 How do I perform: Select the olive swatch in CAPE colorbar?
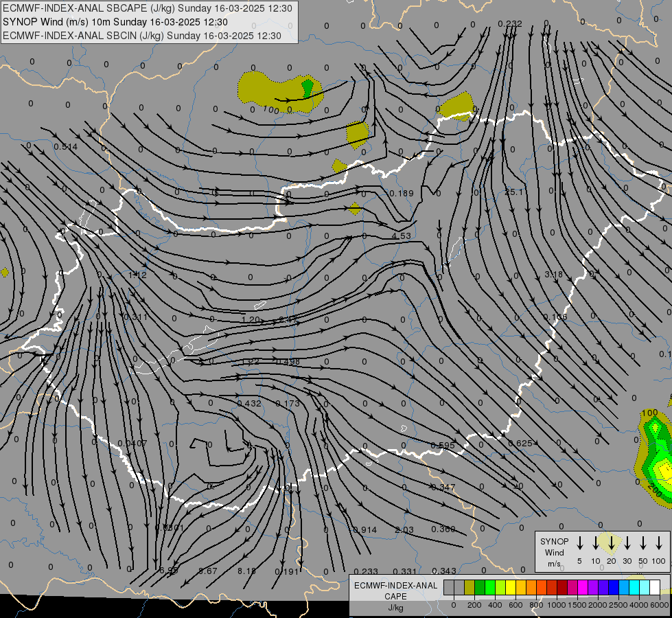470,588
